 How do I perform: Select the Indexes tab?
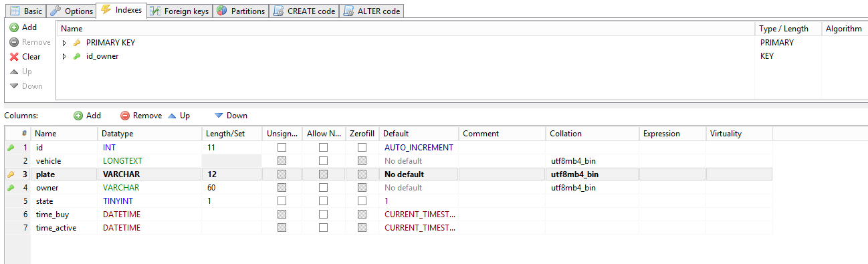pyautogui.click(x=121, y=10)
